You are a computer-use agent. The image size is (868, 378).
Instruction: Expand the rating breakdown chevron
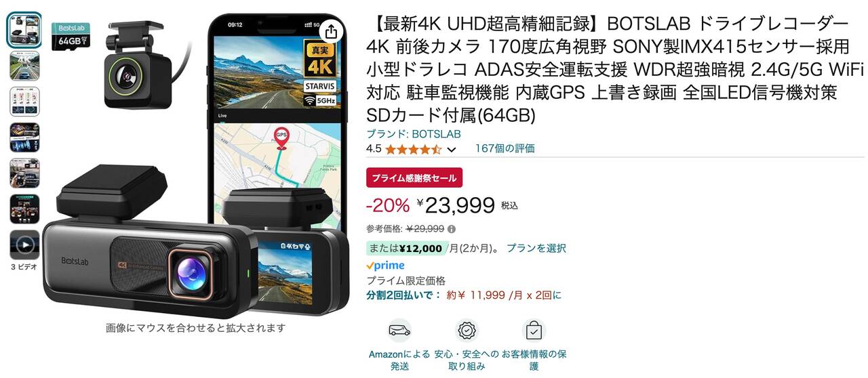[x=452, y=150]
